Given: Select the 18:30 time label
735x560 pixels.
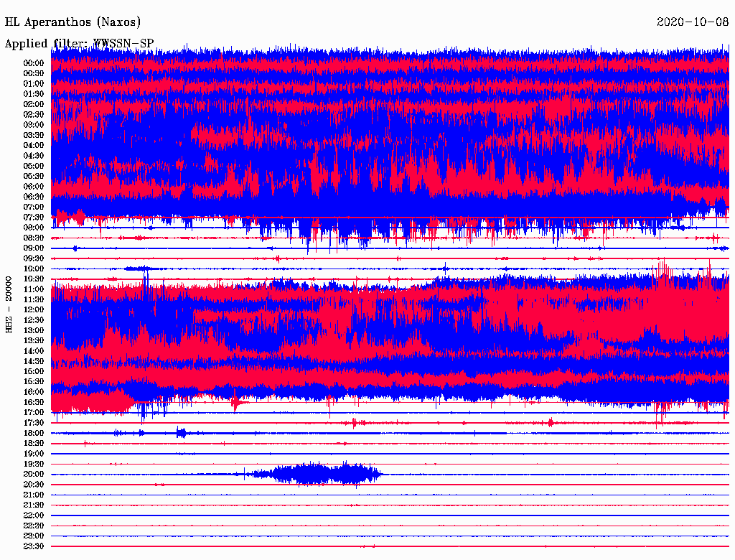Looking at the screenshot, I should tap(34, 443).
